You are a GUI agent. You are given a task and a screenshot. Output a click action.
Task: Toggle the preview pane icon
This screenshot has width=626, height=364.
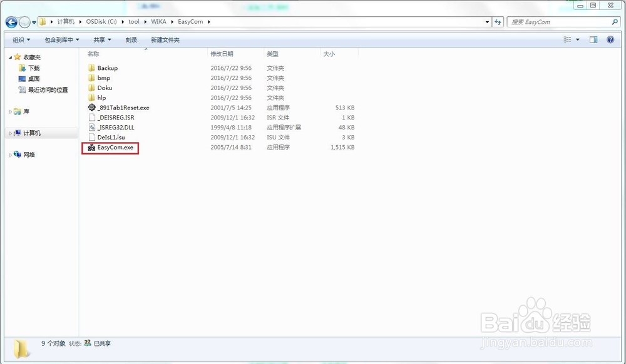(x=593, y=39)
